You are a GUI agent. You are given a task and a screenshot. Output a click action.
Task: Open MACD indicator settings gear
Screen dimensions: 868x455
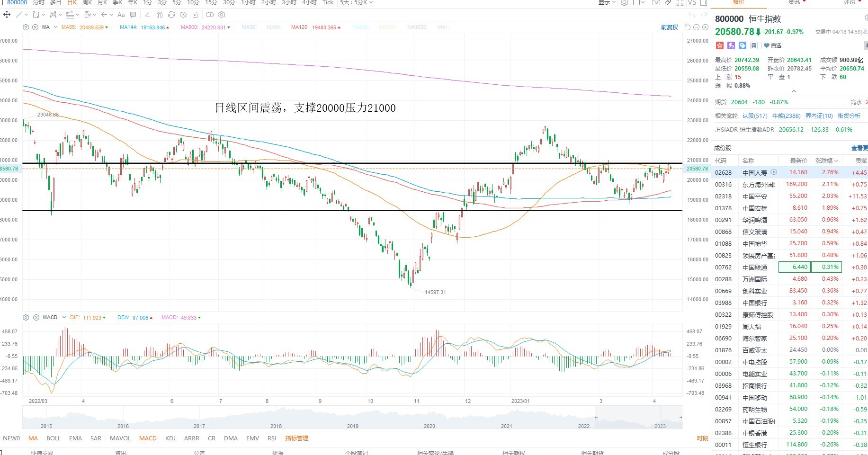pyautogui.click(x=26, y=317)
